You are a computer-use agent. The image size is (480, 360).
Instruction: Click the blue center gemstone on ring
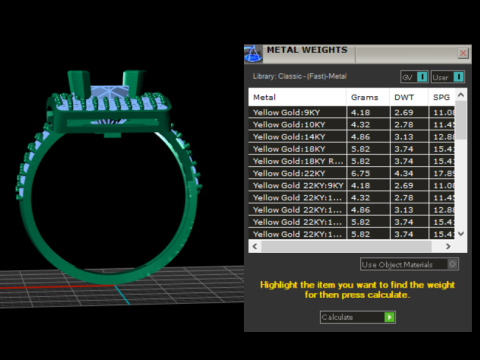click(x=109, y=92)
